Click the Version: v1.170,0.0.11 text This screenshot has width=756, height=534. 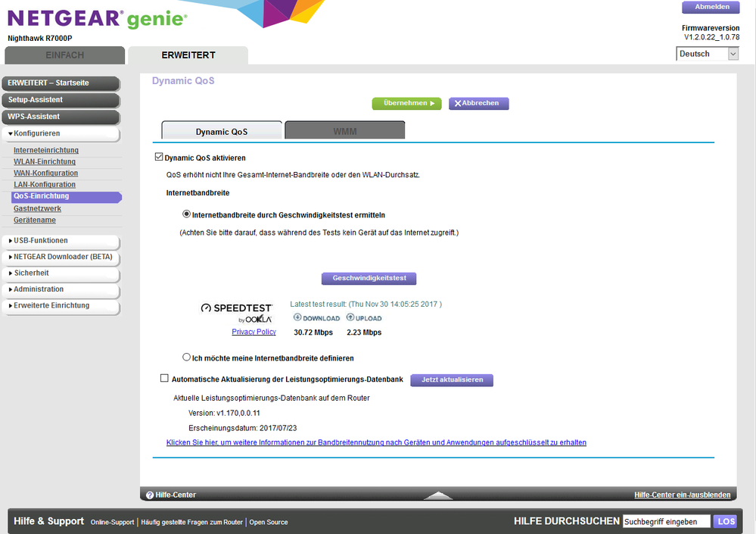(x=224, y=413)
